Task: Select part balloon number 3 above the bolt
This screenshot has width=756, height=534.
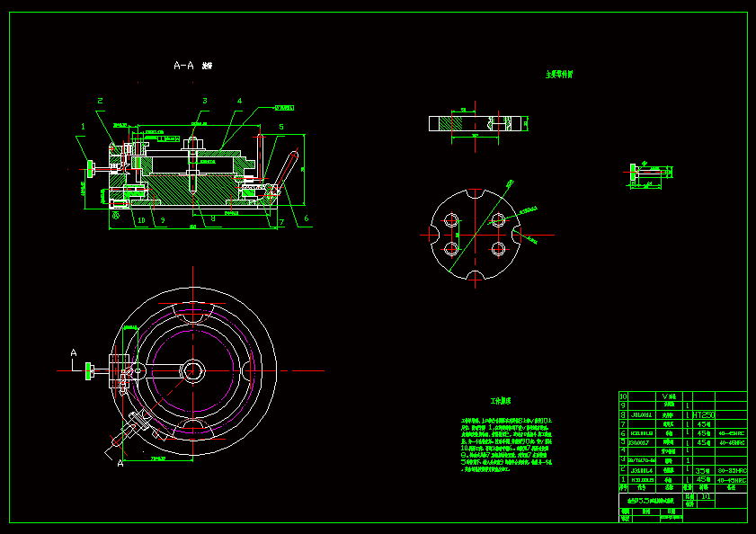Action: [x=204, y=102]
